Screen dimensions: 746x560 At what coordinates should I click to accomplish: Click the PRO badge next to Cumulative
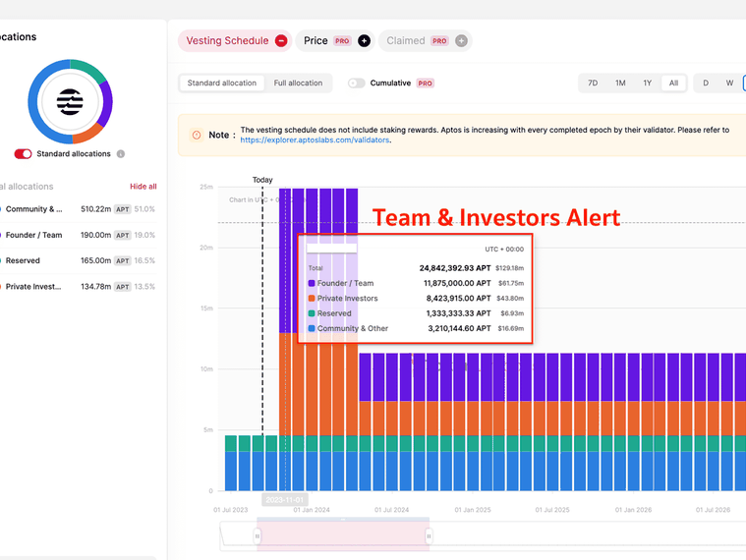tap(426, 84)
